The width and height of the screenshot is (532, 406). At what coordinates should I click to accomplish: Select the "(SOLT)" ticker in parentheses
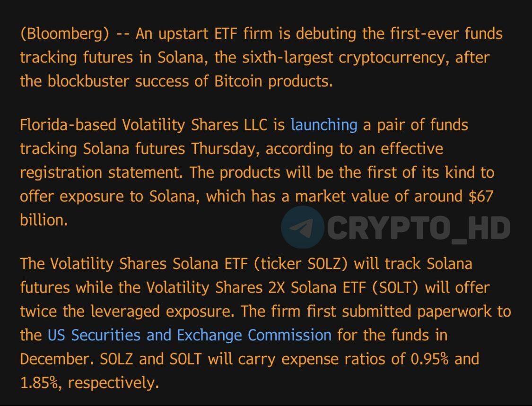(x=395, y=288)
